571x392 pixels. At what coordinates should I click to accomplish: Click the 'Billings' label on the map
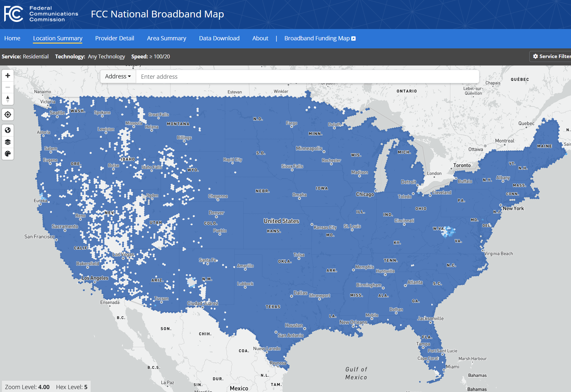point(184,137)
